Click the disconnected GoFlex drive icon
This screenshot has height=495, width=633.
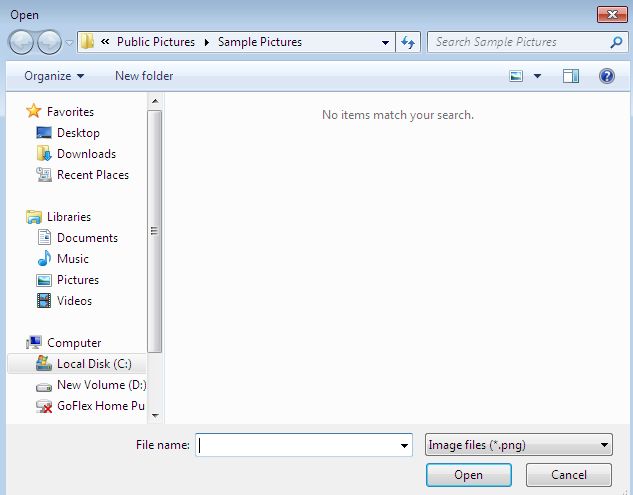coord(44,406)
